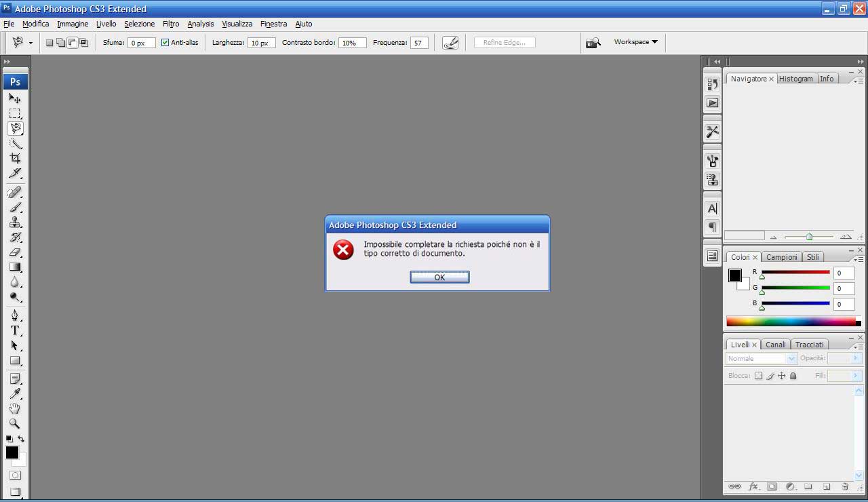Screen dimensions: 868x502
Task: Open the Immagine menu
Action: point(73,24)
